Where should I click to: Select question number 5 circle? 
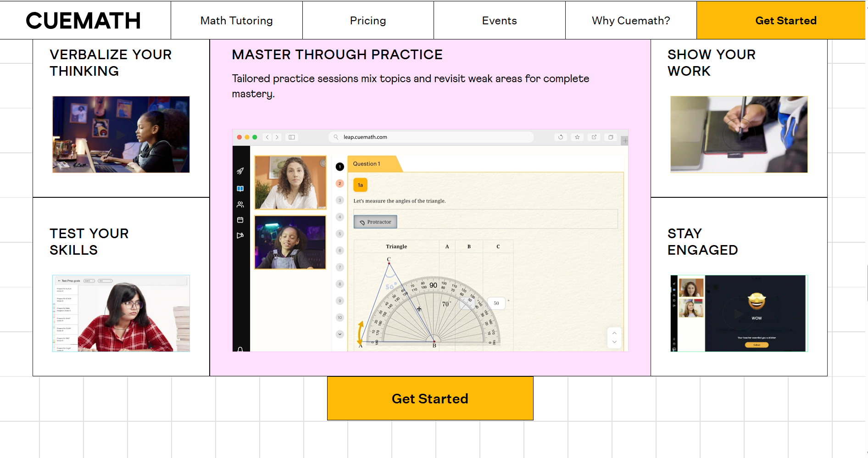point(340,234)
